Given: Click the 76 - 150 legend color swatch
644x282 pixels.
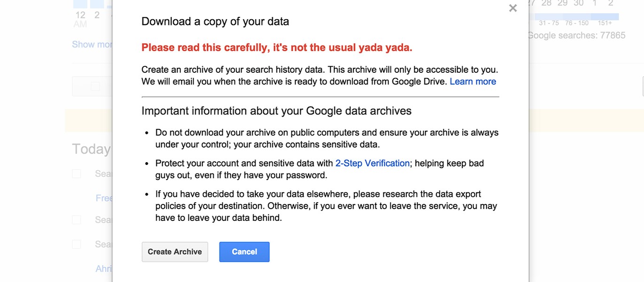Looking at the screenshot, I should click(577, 17).
